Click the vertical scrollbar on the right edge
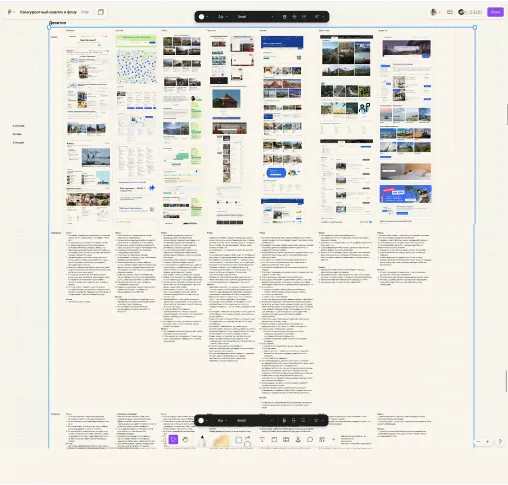The height and width of the screenshot is (485, 508). (x=507, y=114)
